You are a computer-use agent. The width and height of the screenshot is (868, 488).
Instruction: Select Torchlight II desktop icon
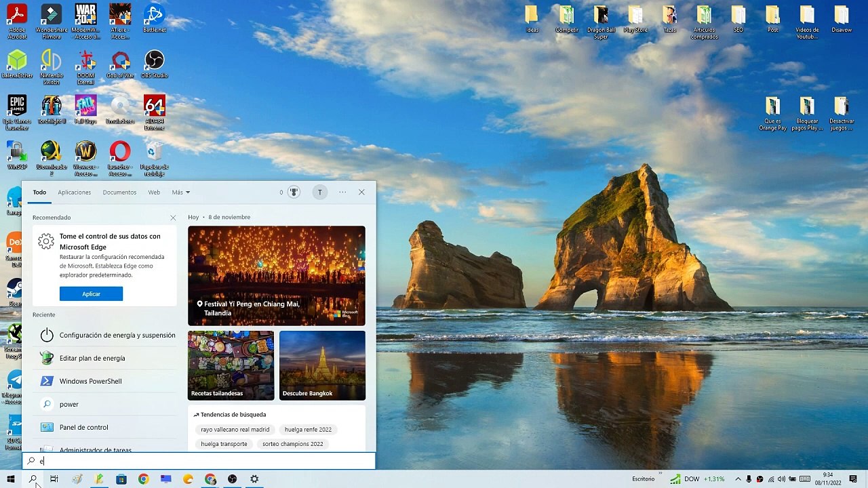(x=52, y=110)
